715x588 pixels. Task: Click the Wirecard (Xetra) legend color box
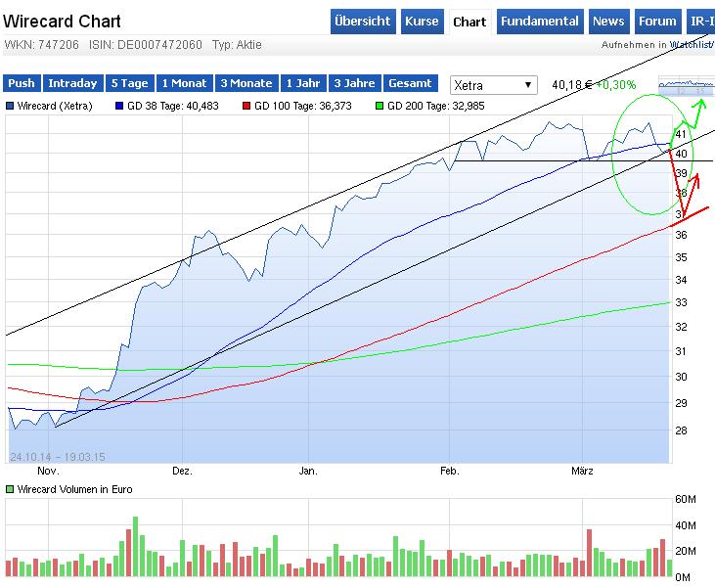point(11,105)
